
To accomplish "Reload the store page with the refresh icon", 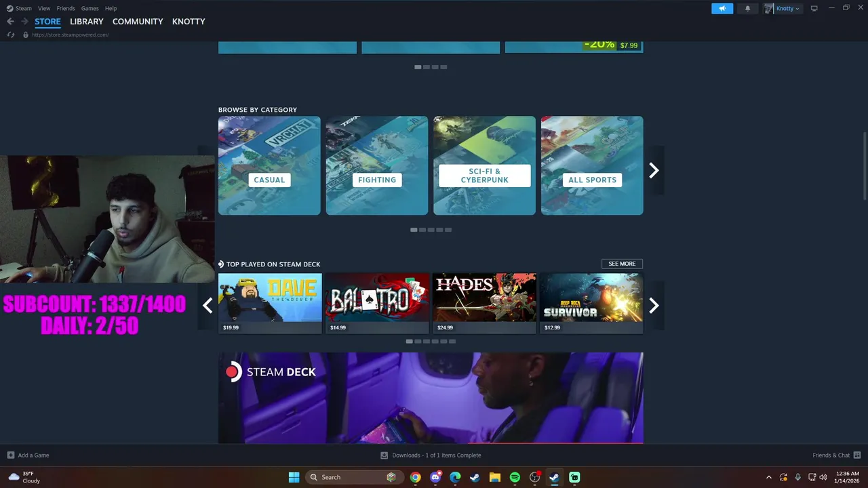I will [10, 35].
